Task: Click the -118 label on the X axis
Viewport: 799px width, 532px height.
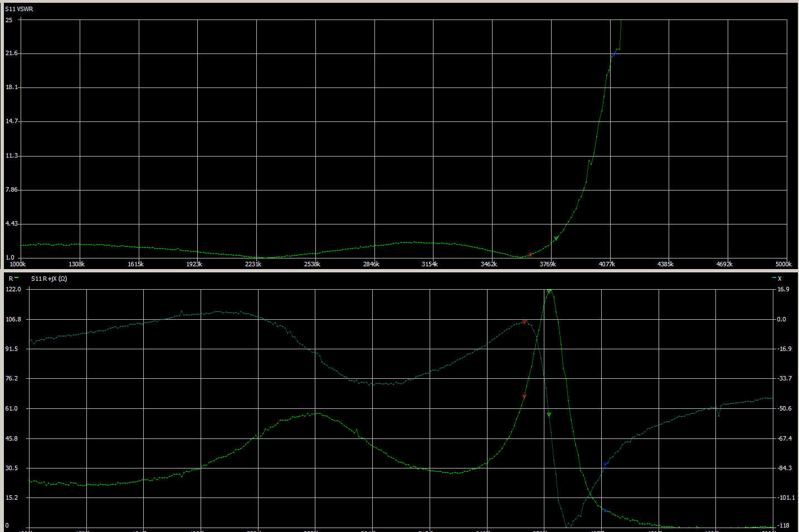Action: pos(783,525)
